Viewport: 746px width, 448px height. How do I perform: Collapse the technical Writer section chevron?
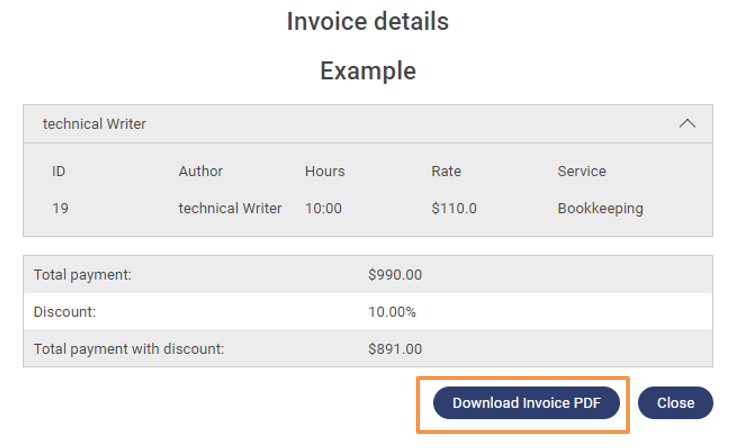tap(687, 124)
